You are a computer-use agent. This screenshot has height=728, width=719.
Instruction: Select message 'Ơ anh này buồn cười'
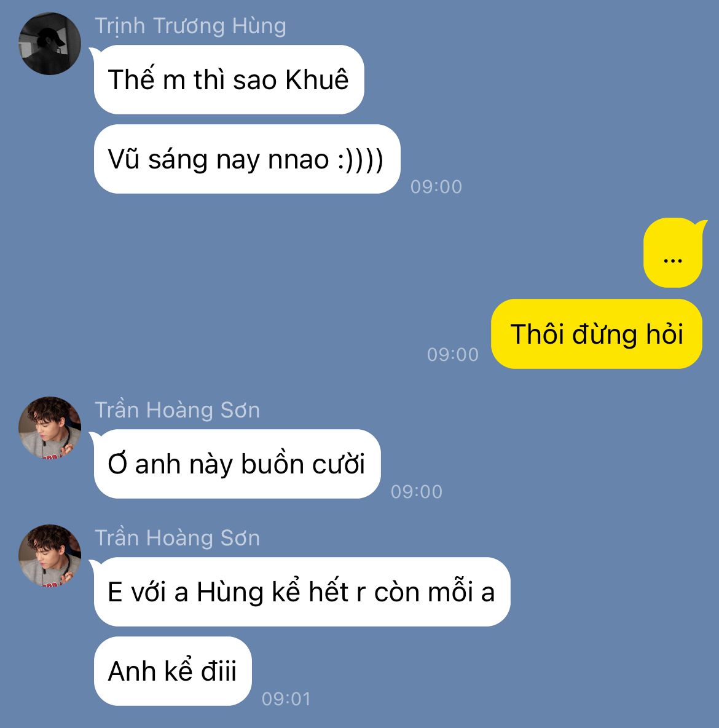(x=237, y=464)
